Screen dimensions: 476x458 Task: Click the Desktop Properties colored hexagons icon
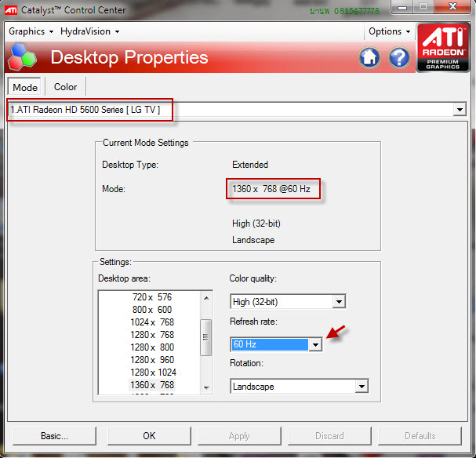(22, 56)
